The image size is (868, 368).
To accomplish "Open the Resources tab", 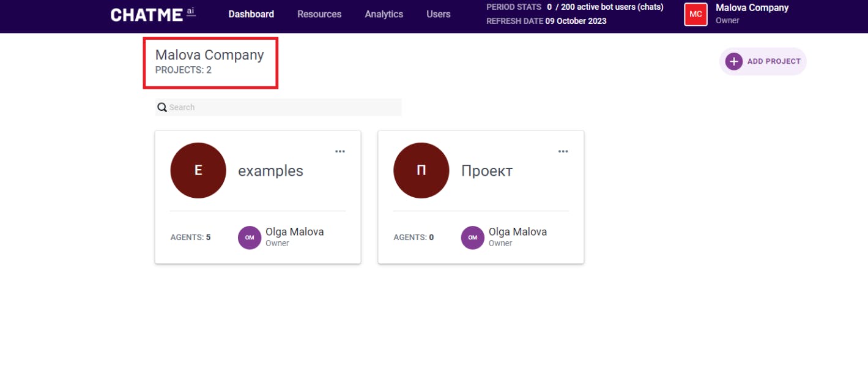I will click(319, 14).
